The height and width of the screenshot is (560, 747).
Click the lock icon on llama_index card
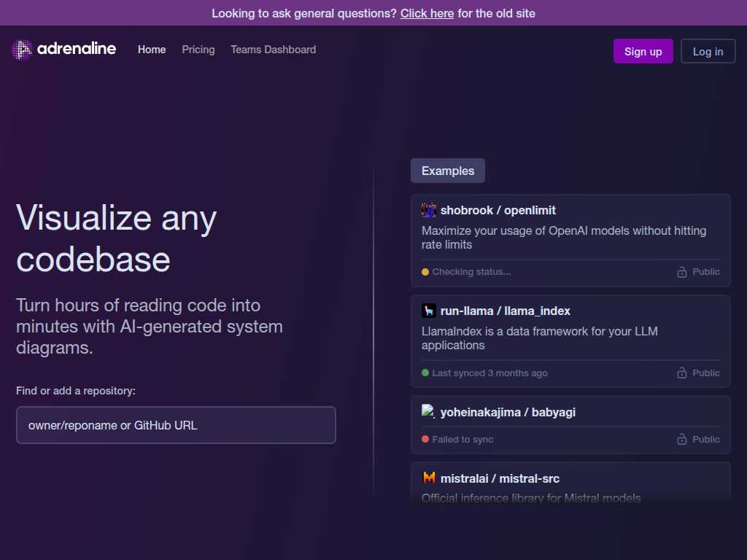682,373
